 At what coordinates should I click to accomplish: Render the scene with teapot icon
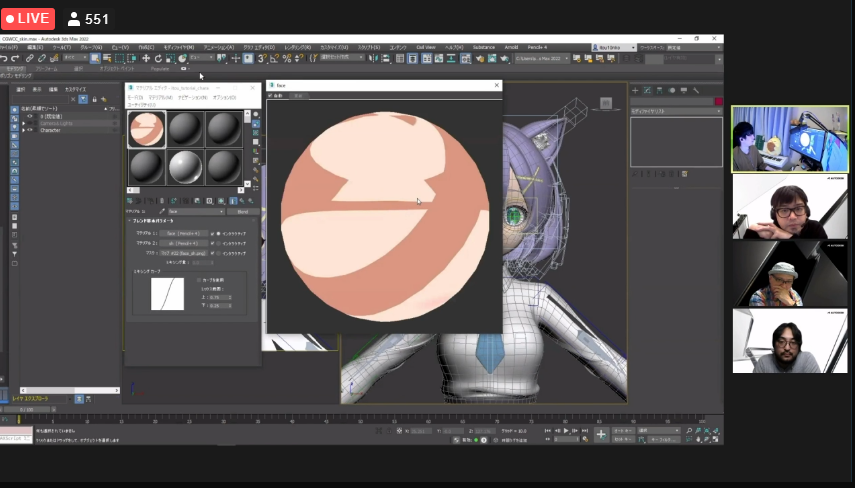(x=504, y=58)
